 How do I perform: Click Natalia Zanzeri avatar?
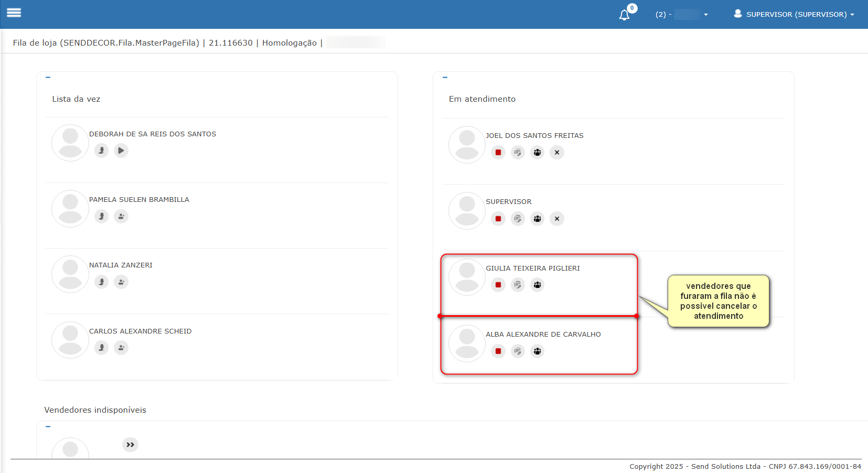[x=70, y=274]
